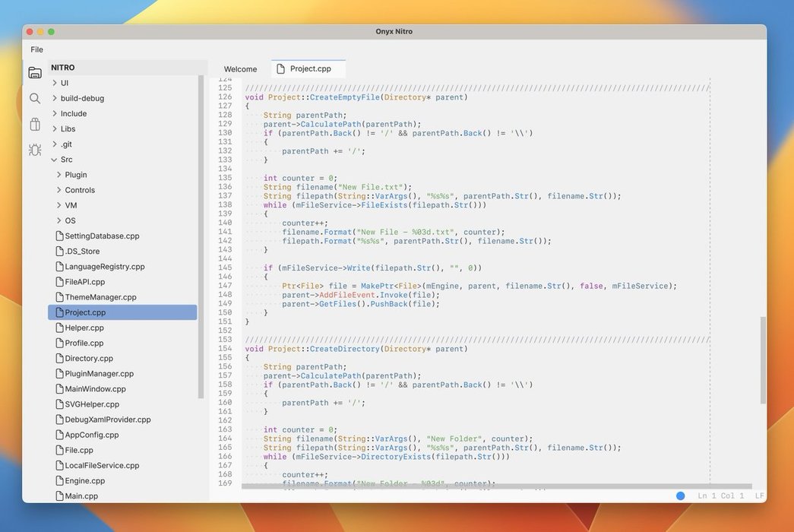The height and width of the screenshot is (532, 794).
Task: Expand the .git folder chevron
Action: coord(54,144)
